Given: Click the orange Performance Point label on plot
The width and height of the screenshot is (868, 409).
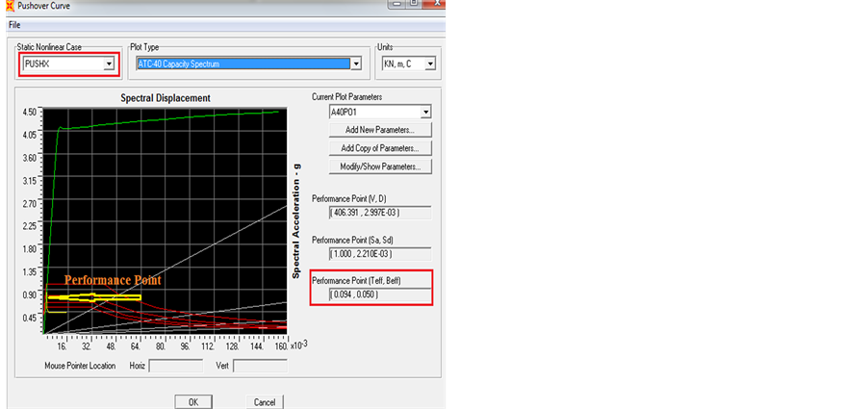Looking at the screenshot, I should click(113, 280).
